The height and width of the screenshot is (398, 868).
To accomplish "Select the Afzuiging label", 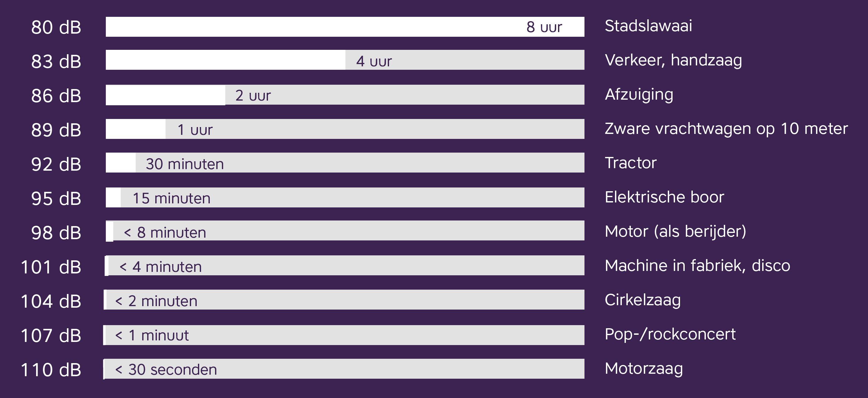I will coord(639,94).
